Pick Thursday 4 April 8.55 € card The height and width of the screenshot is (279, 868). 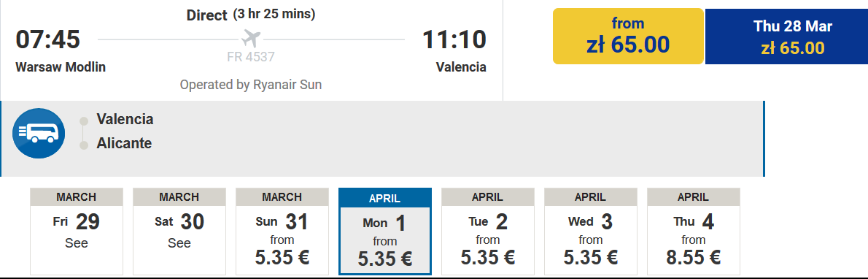(694, 232)
